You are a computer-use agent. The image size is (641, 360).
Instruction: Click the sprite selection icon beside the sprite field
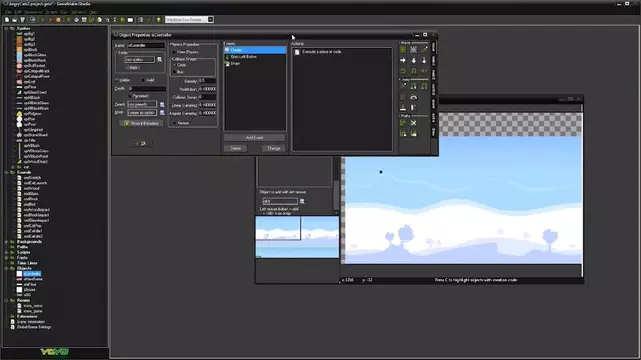pyautogui.click(x=160, y=60)
